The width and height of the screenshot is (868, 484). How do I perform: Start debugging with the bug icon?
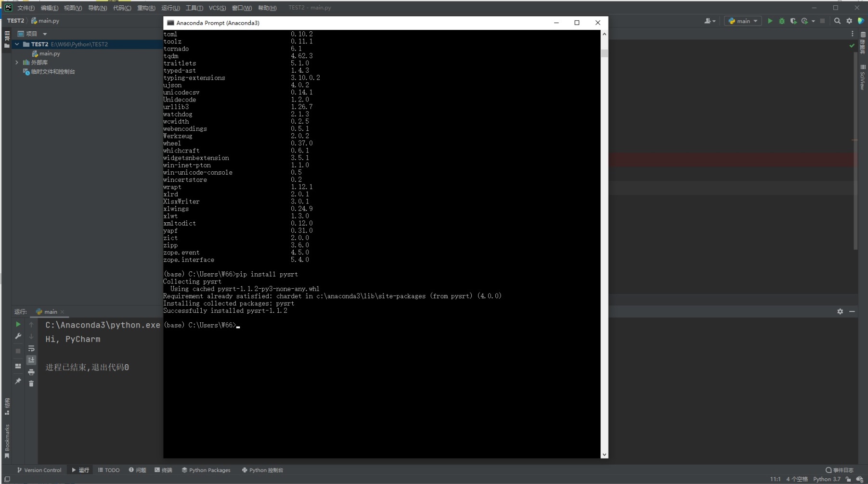[x=781, y=21]
